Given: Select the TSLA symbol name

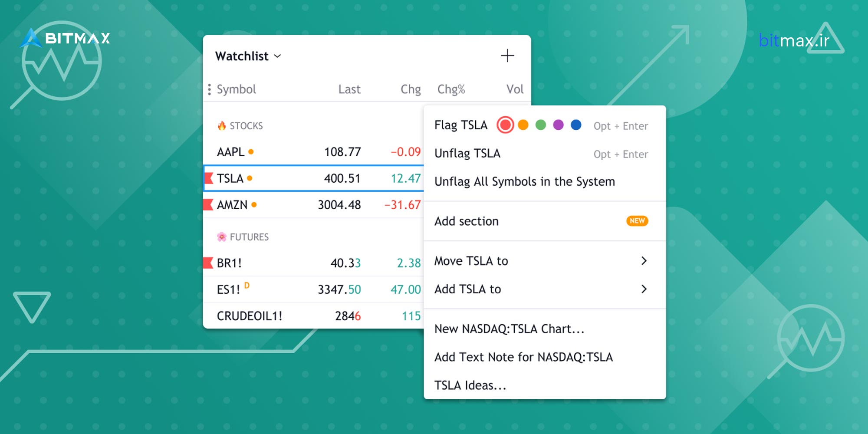Looking at the screenshot, I should [230, 178].
